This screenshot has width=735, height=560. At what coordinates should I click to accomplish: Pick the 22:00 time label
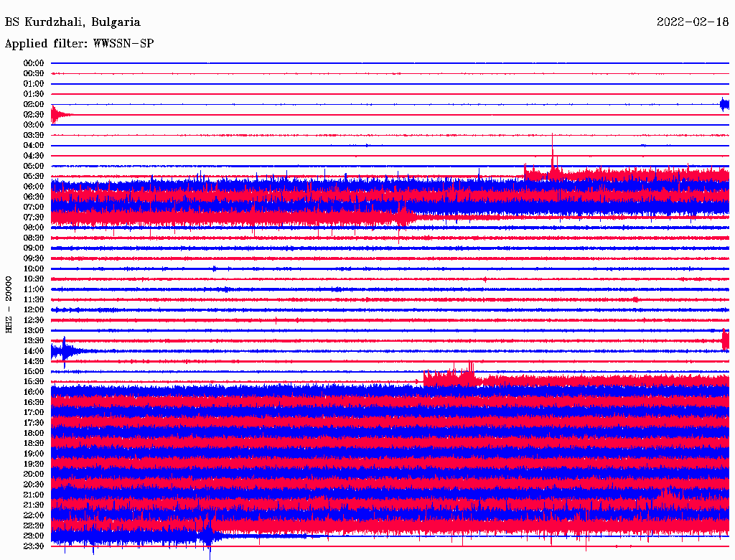34,515
